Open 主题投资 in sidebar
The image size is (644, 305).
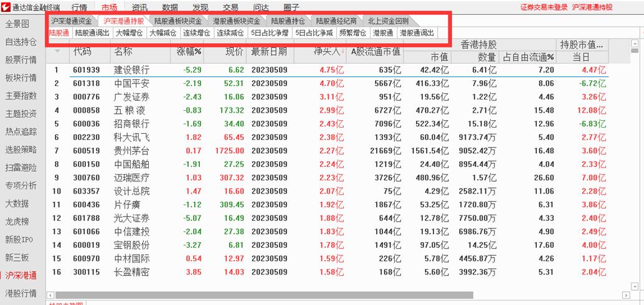tap(21, 114)
